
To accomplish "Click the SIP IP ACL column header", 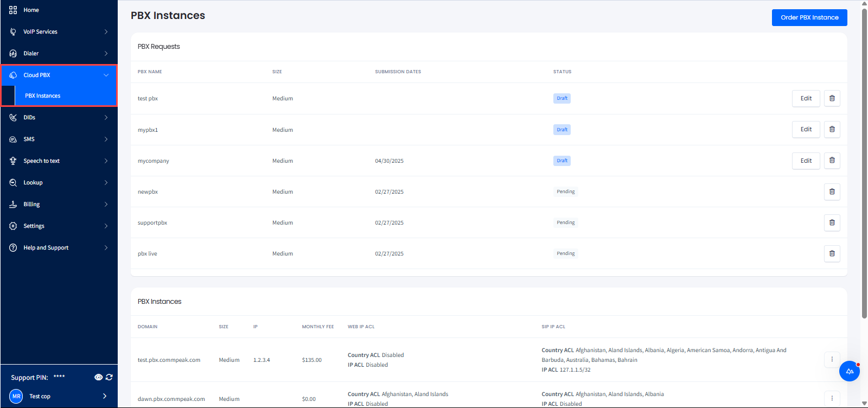I will pyautogui.click(x=553, y=327).
